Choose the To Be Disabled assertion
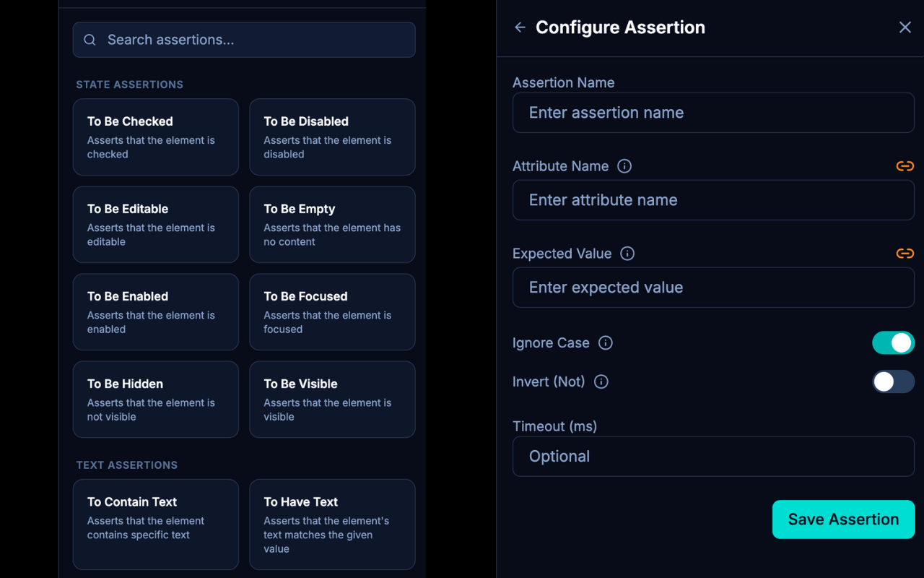The width and height of the screenshot is (924, 578). coord(332,137)
